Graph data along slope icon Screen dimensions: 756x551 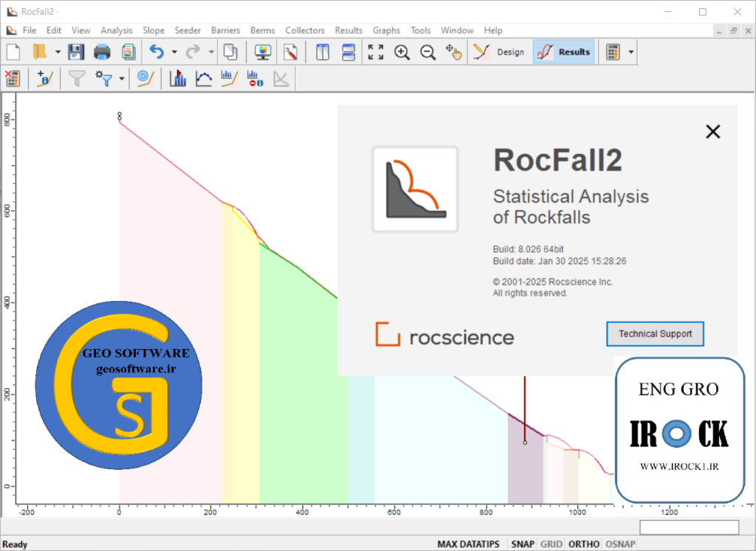click(230, 78)
